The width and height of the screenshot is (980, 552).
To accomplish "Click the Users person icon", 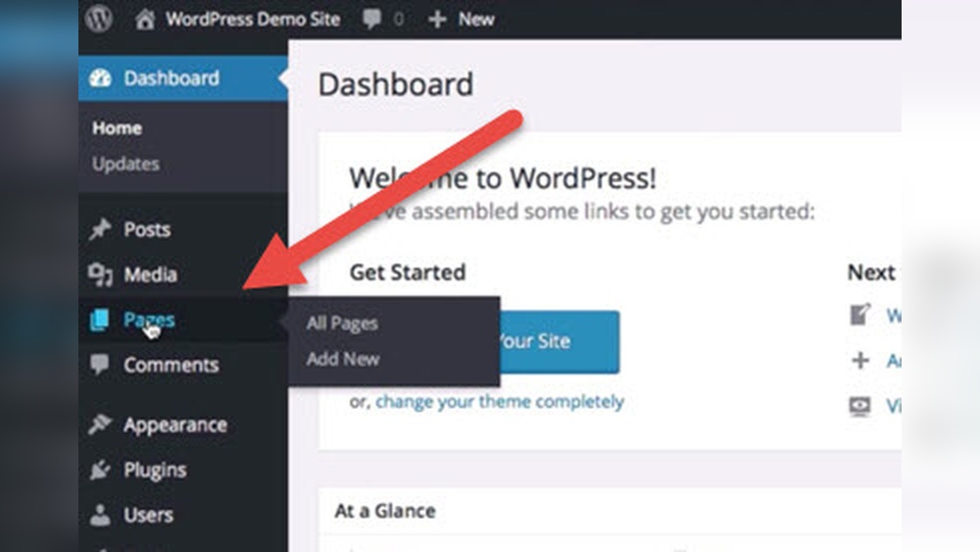I will pyautogui.click(x=99, y=515).
